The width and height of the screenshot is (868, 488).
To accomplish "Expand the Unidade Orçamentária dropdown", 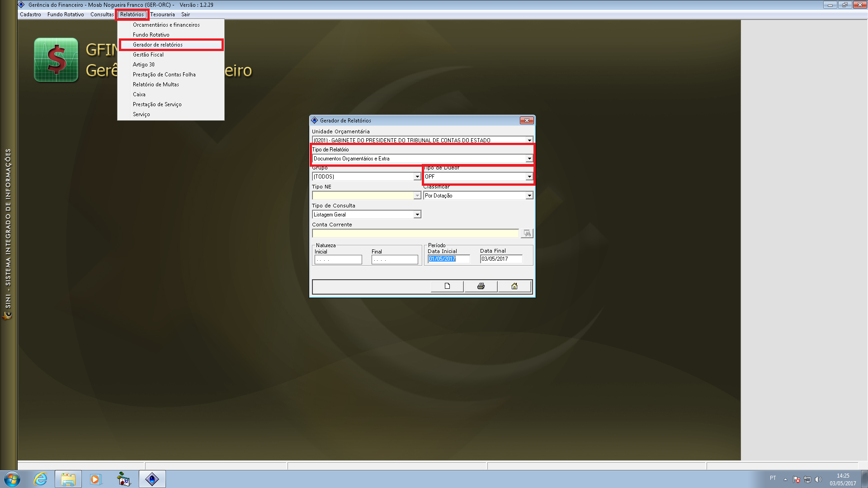I will [529, 140].
